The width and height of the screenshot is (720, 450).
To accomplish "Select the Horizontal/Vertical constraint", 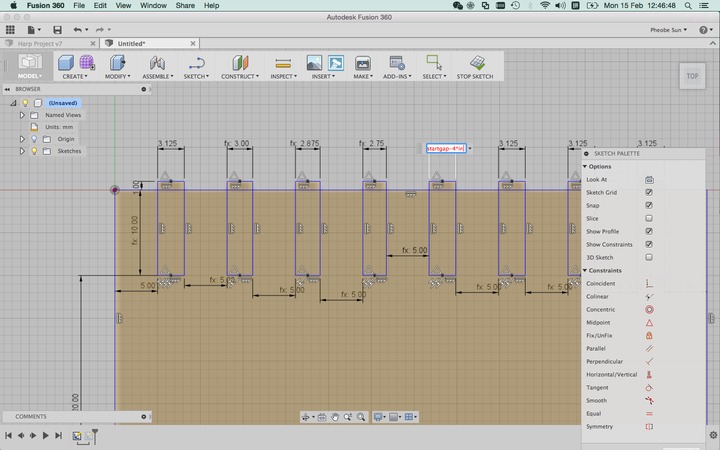I will click(x=649, y=375).
